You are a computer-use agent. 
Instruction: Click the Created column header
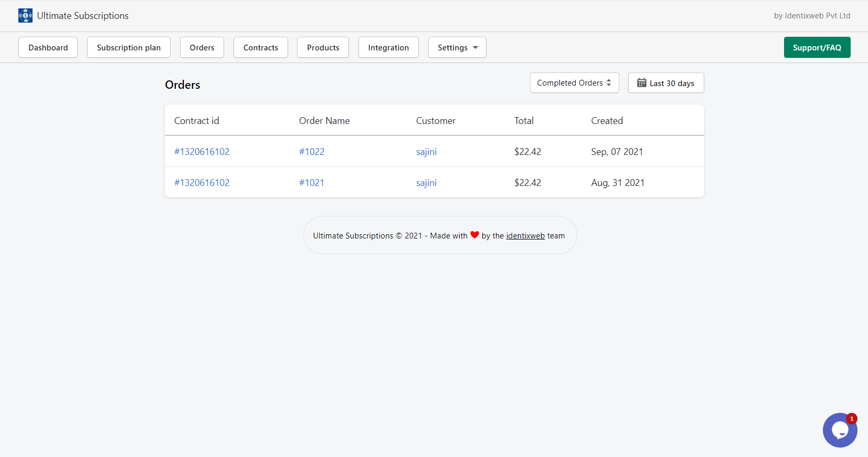coord(607,121)
